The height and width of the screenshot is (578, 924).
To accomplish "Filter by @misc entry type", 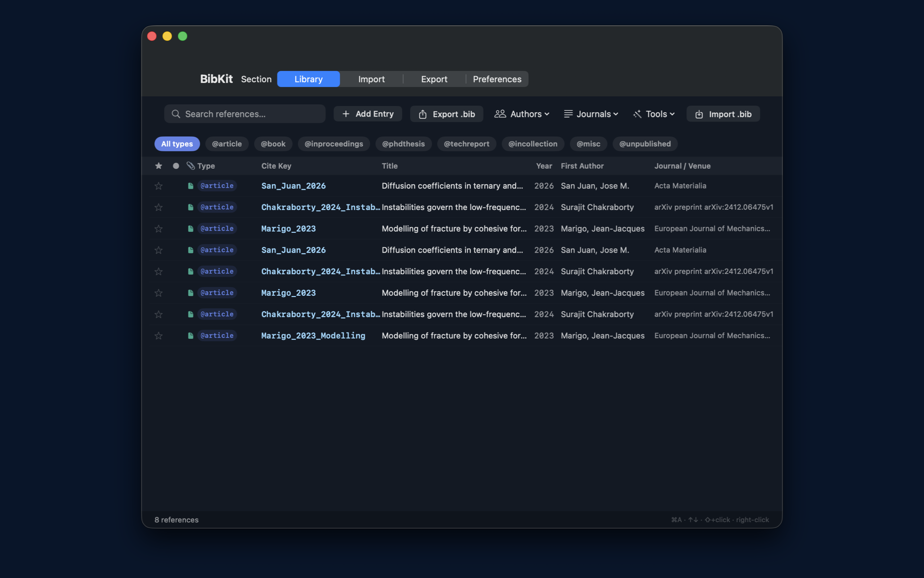I will (588, 144).
